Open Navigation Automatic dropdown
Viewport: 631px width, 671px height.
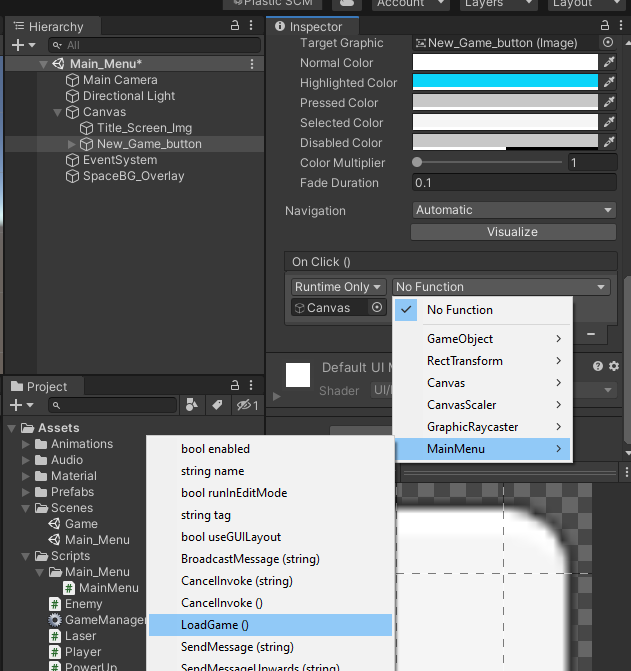(x=513, y=210)
